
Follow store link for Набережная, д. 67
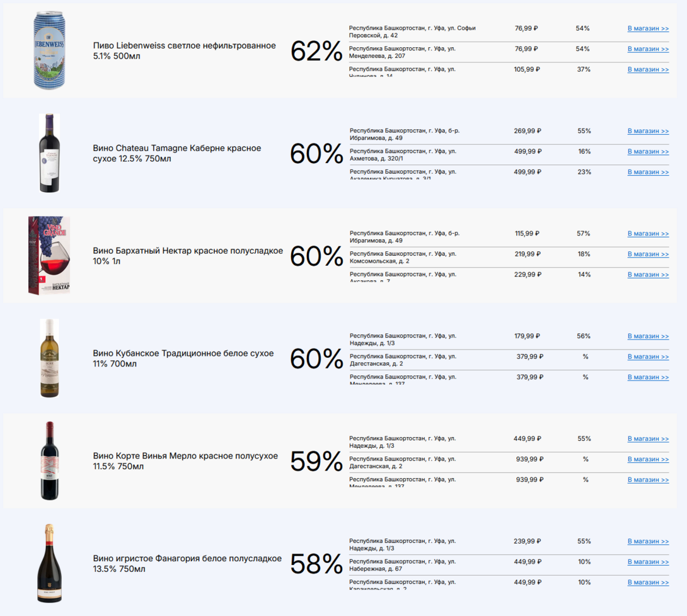(x=648, y=562)
